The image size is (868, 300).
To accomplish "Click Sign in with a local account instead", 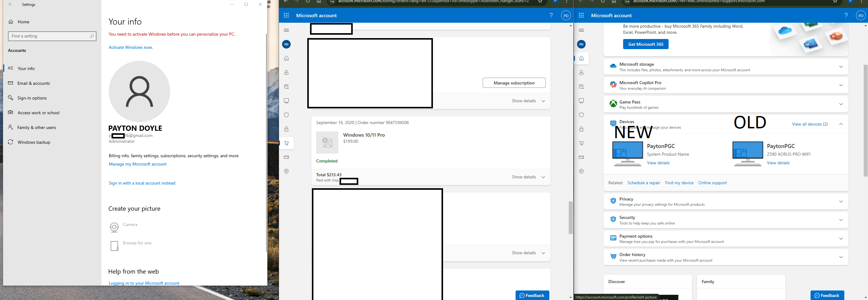I will pos(142,183).
